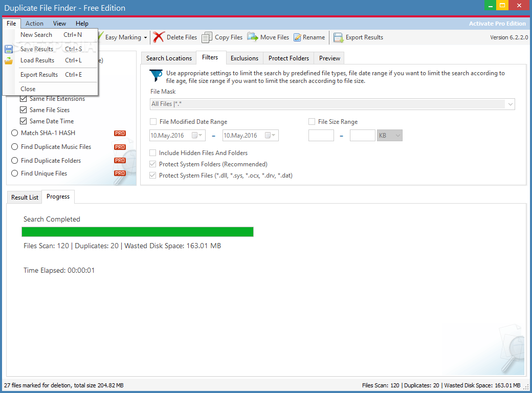This screenshot has width=532, height=393.
Task: Open the Help menu
Action: [x=82, y=24]
